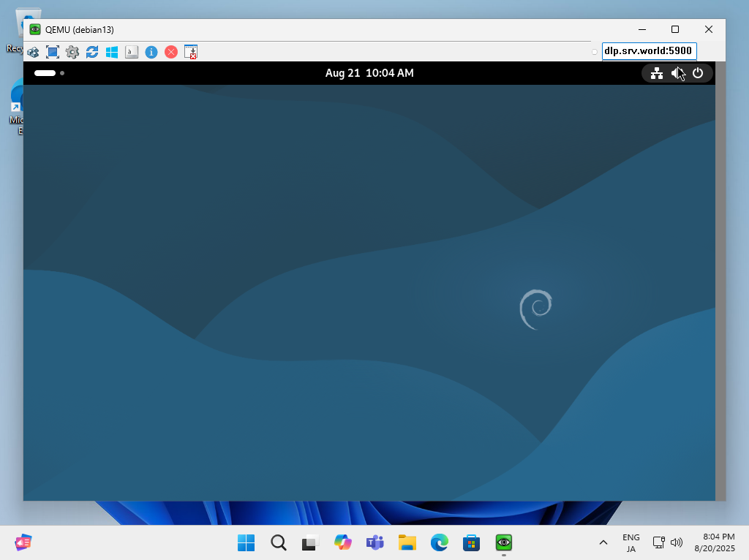Open Windows network status tray icon

point(659,542)
